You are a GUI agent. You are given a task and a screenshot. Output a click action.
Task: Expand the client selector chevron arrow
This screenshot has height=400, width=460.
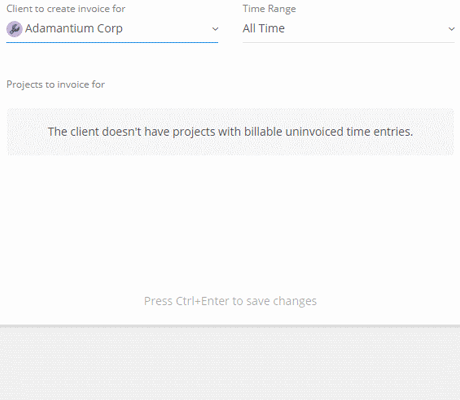point(215,29)
